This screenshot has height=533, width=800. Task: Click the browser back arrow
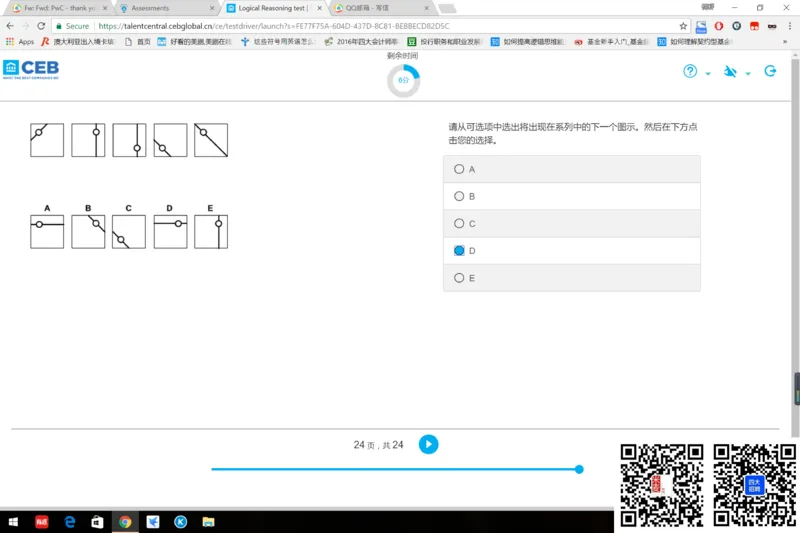coord(10,26)
